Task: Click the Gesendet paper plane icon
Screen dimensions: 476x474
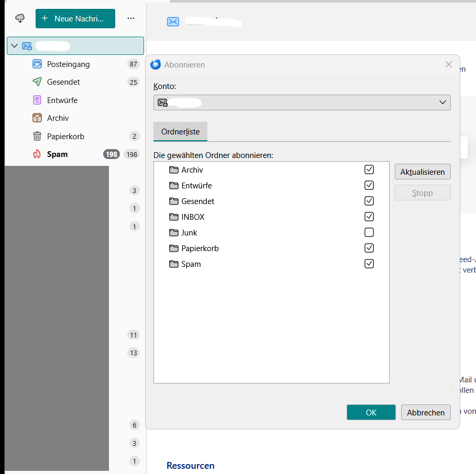Action: click(37, 82)
